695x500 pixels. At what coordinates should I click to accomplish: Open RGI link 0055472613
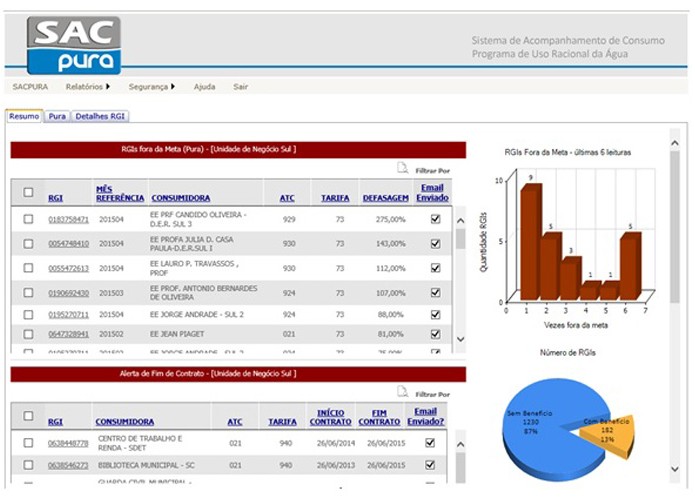click(x=69, y=268)
